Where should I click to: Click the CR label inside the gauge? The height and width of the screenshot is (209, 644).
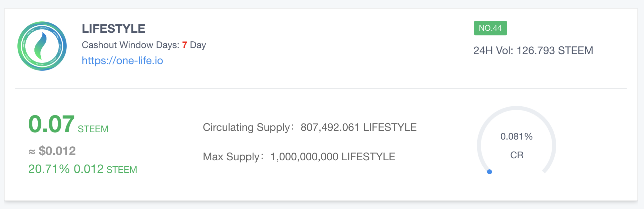(x=517, y=155)
